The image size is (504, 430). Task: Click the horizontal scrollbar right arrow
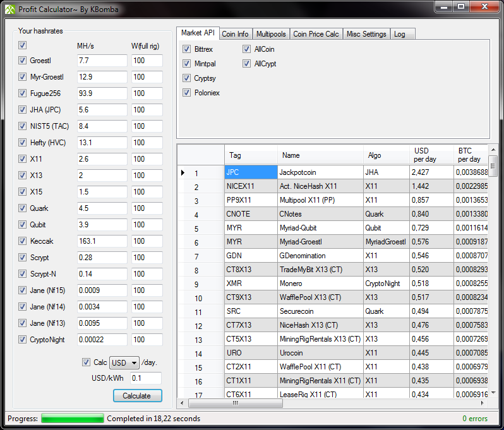coord(482,403)
